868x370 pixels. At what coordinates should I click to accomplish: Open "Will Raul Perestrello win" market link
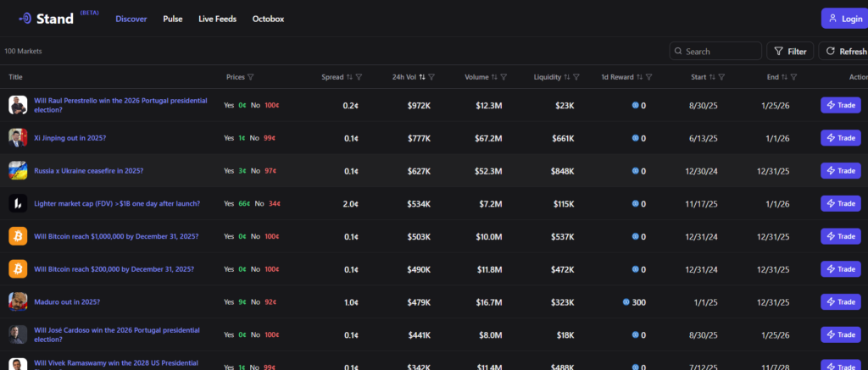point(120,105)
